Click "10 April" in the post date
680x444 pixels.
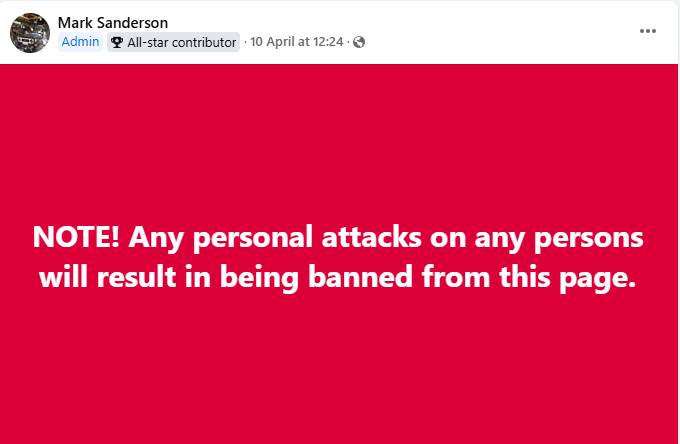click(272, 42)
